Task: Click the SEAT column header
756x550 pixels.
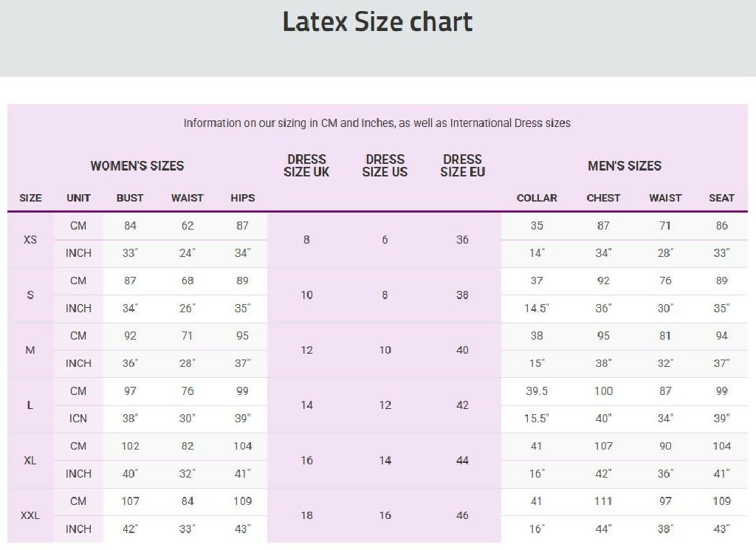Action: point(721,198)
